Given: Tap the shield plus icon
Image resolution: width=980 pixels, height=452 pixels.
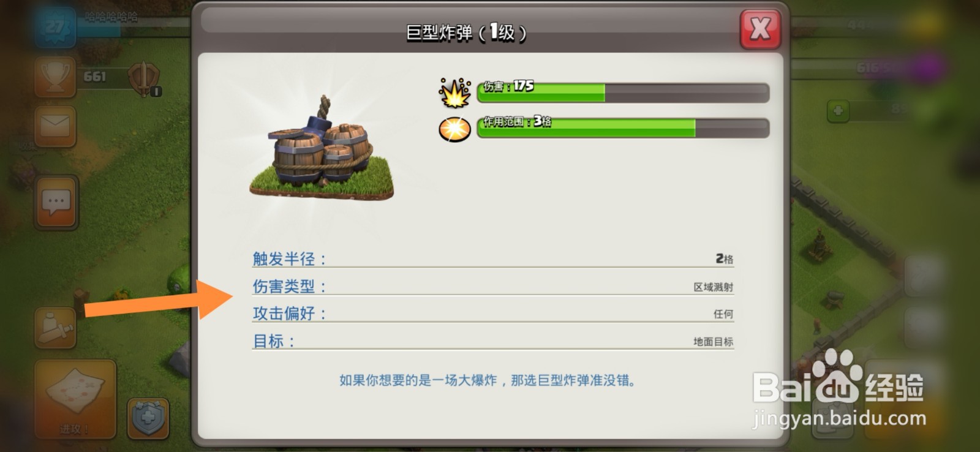Looking at the screenshot, I should click(x=148, y=419).
